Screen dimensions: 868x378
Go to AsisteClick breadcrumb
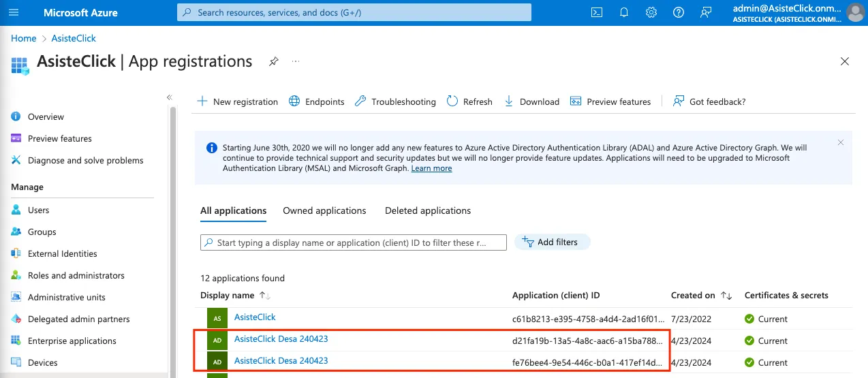pos(74,38)
